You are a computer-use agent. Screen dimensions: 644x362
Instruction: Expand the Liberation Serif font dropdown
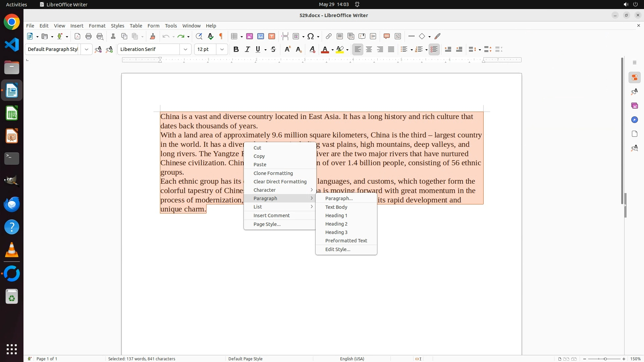click(185, 49)
